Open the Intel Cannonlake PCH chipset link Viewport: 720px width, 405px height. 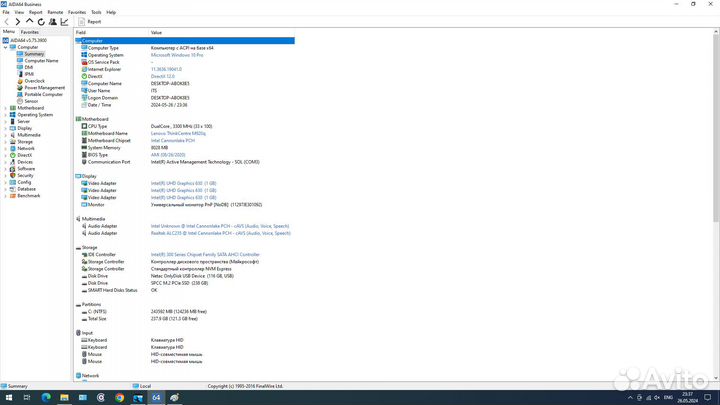[173, 141]
